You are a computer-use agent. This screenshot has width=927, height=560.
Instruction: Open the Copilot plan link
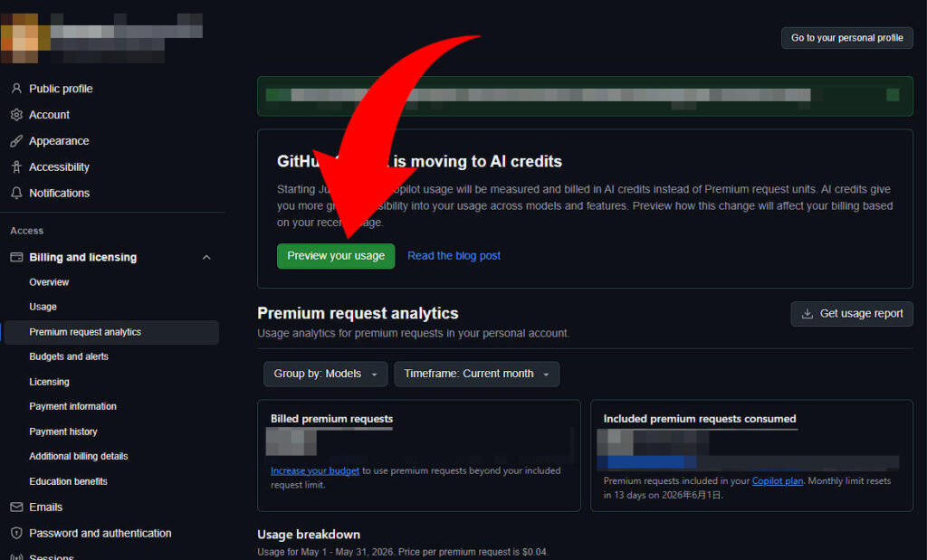point(777,481)
